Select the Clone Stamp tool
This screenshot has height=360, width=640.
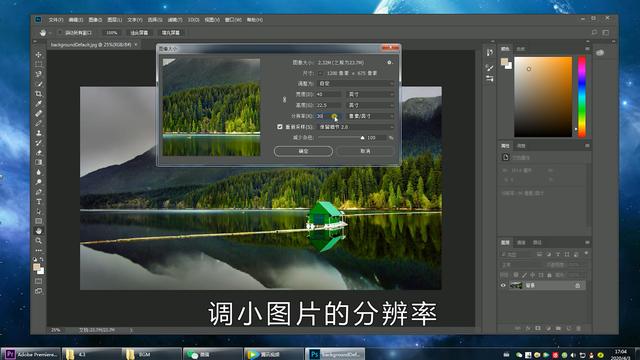(x=39, y=133)
